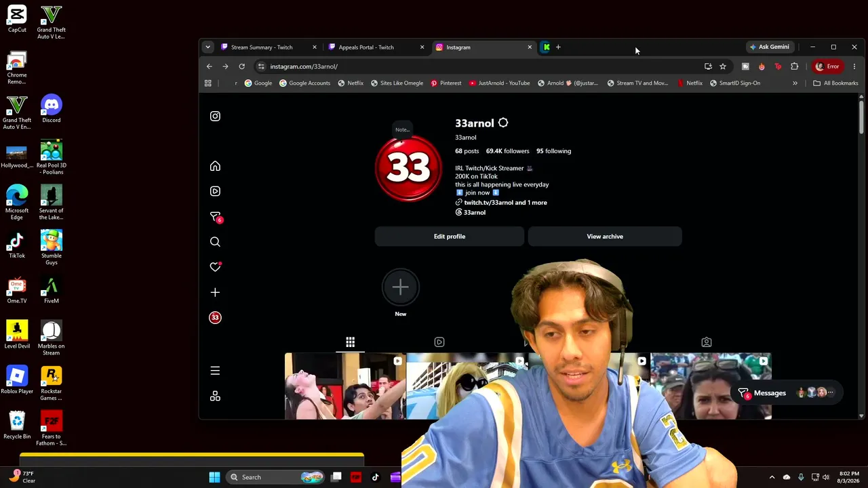Open profile settings gear icon beside 33arnol
The image size is (868, 488).
click(503, 123)
